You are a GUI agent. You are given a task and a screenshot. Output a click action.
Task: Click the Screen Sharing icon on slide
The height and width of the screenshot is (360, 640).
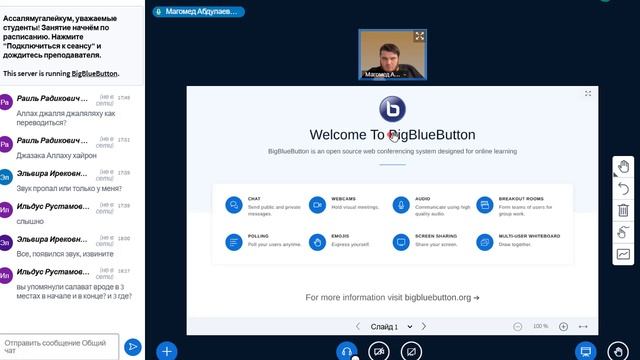[401, 242]
